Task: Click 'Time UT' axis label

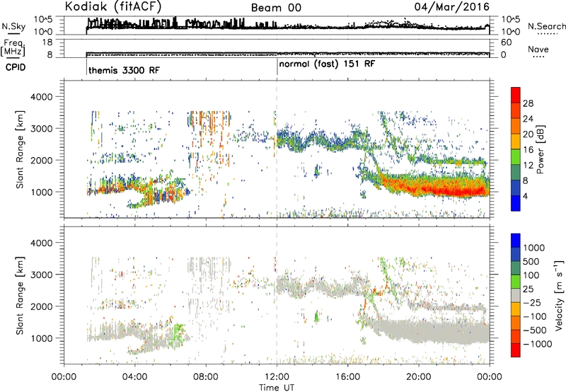Action: (277, 387)
